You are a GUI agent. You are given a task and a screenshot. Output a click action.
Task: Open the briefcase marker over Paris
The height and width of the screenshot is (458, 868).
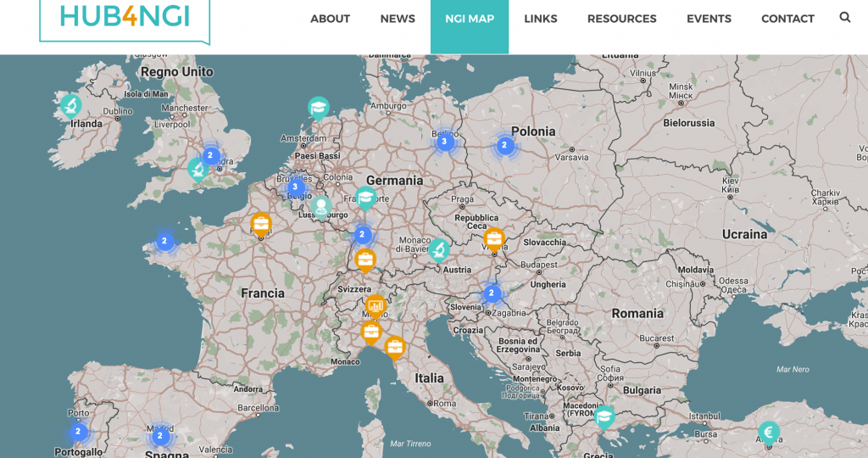(261, 226)
